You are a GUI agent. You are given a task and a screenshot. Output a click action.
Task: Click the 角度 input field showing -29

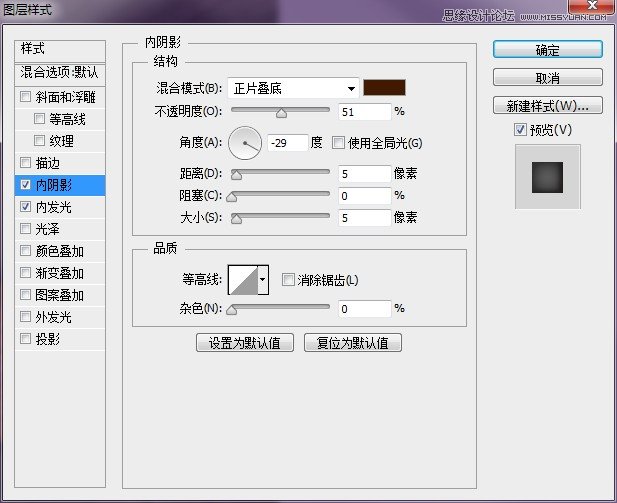[288, 143]
